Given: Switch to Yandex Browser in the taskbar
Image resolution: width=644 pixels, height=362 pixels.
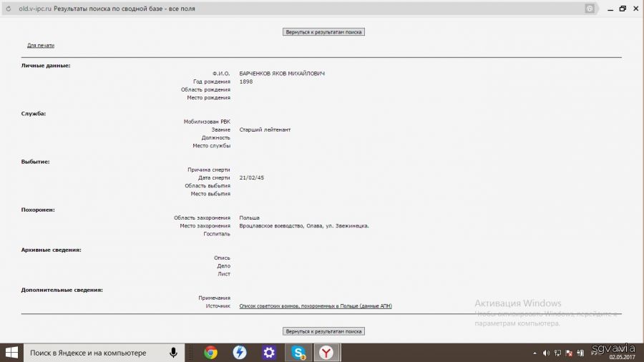Looking at the screenshot, I should [326, 353].
